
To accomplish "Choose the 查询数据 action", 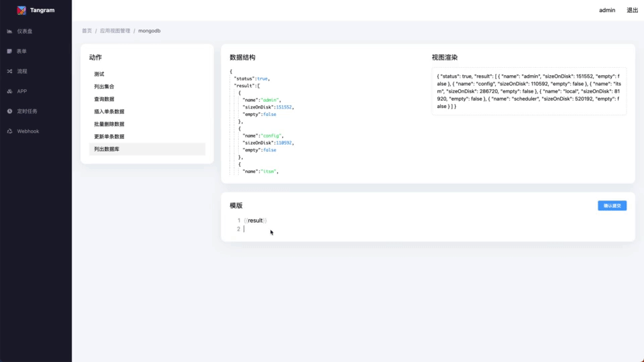I will coord(104,99).
